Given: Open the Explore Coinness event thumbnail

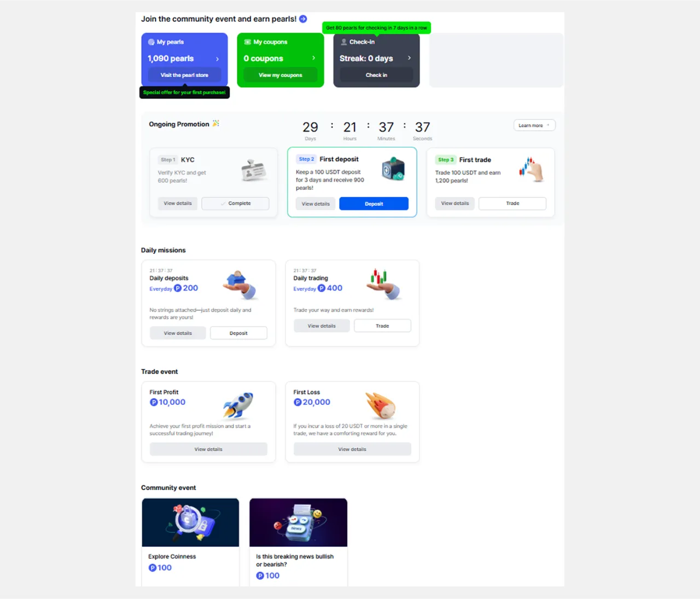Looking at the screenshot, I should pos(190,522).
